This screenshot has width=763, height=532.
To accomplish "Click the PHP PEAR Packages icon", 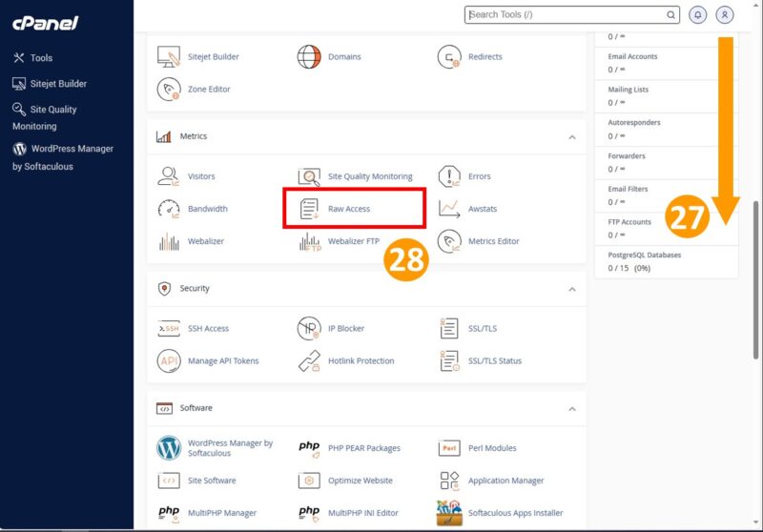I will click(x=309, y=449).
